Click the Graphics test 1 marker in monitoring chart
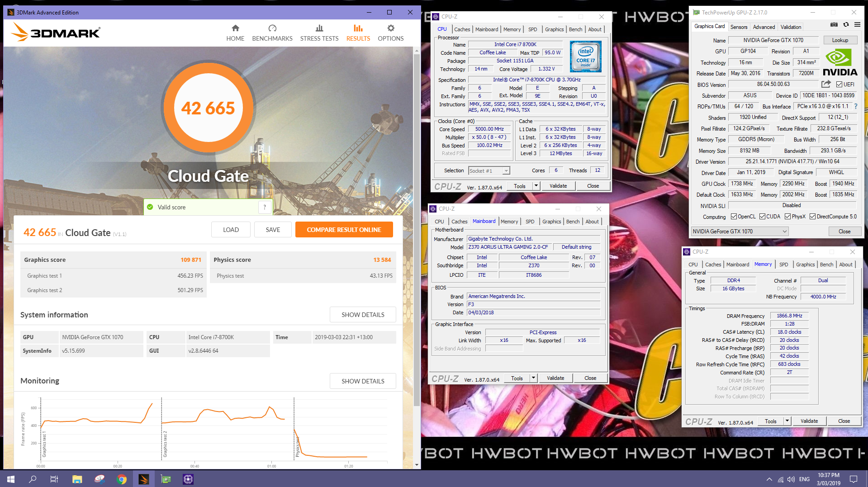The width and height of the screenshot is (868, 487). point(44,444)
